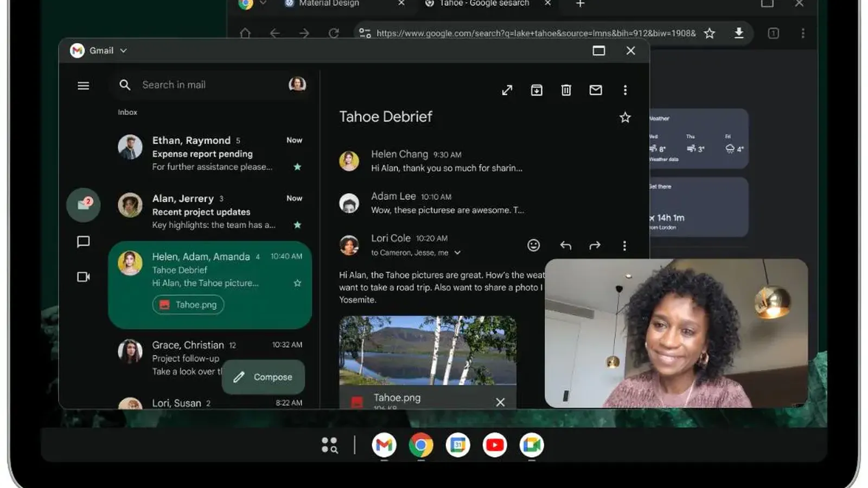Bookmark the page with Chrome's star icon
868x488 pixels.
pyautogui.click(x=709, y=33)
